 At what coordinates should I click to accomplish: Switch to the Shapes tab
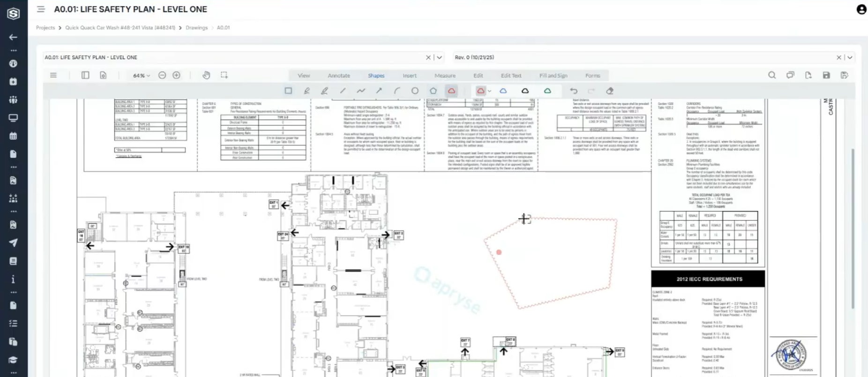376,75
